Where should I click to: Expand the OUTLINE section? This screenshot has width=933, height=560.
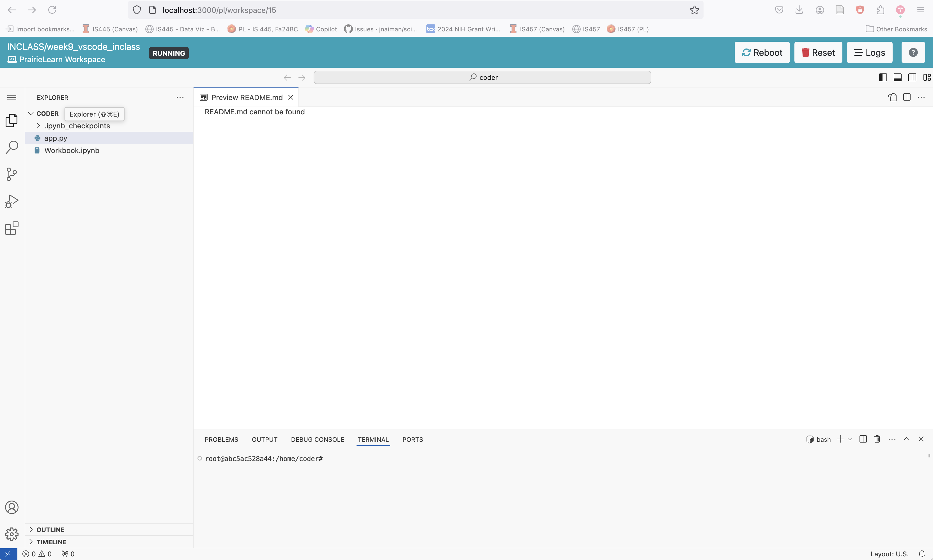[x=50, y=529]
